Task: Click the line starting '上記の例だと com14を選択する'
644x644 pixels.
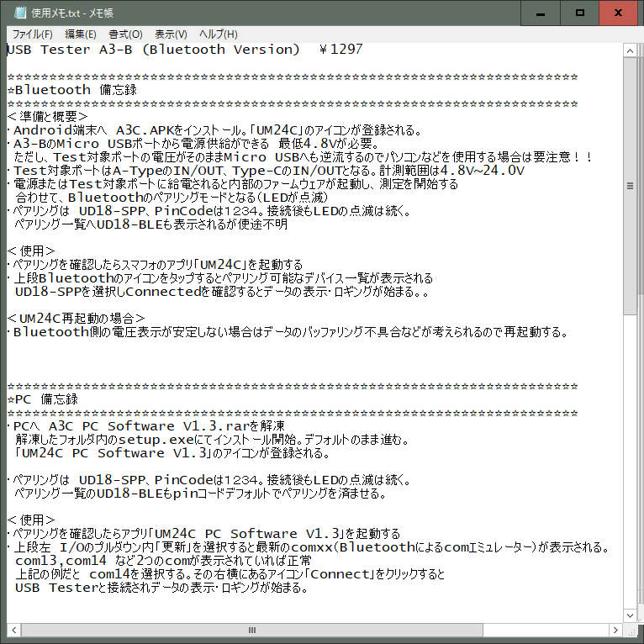Action: click(x=230, y=574)
